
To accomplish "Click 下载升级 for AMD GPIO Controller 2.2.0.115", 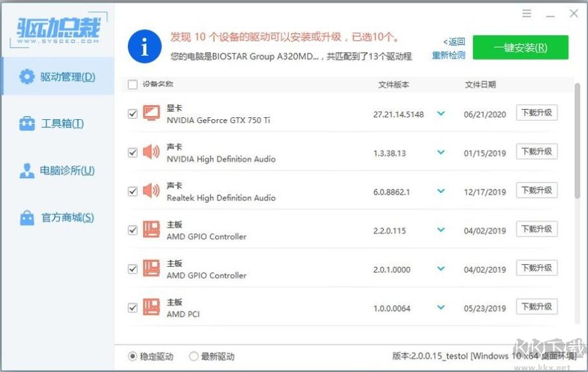I will point(536,229).
